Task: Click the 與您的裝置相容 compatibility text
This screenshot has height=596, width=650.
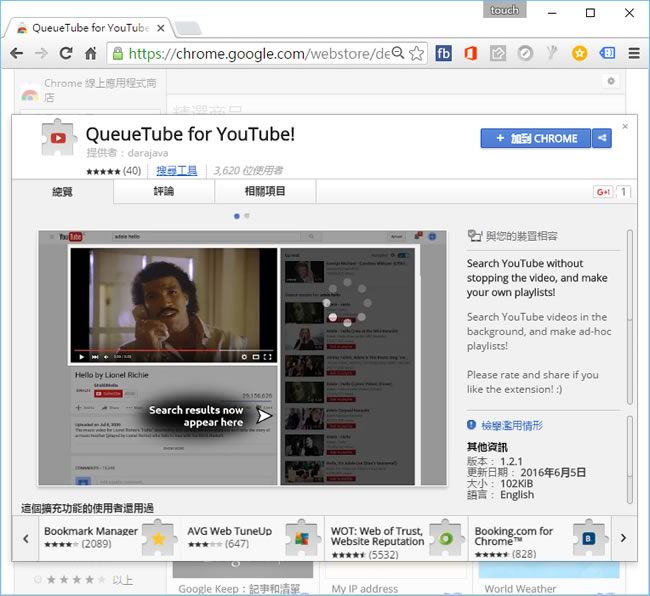Action: [x=521, y=236]
